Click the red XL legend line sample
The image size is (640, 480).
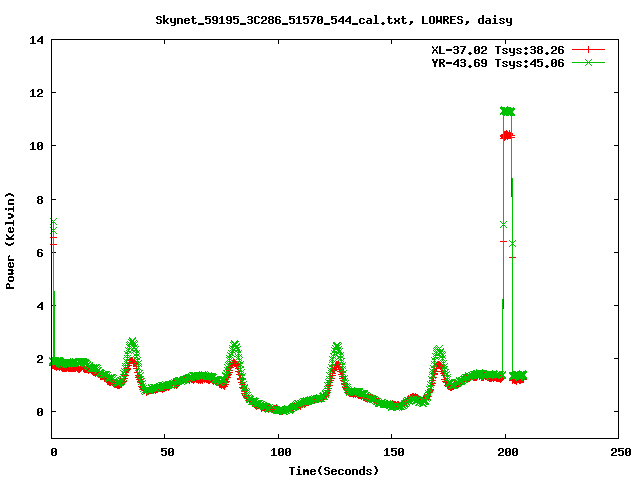[x=588, y=50]
